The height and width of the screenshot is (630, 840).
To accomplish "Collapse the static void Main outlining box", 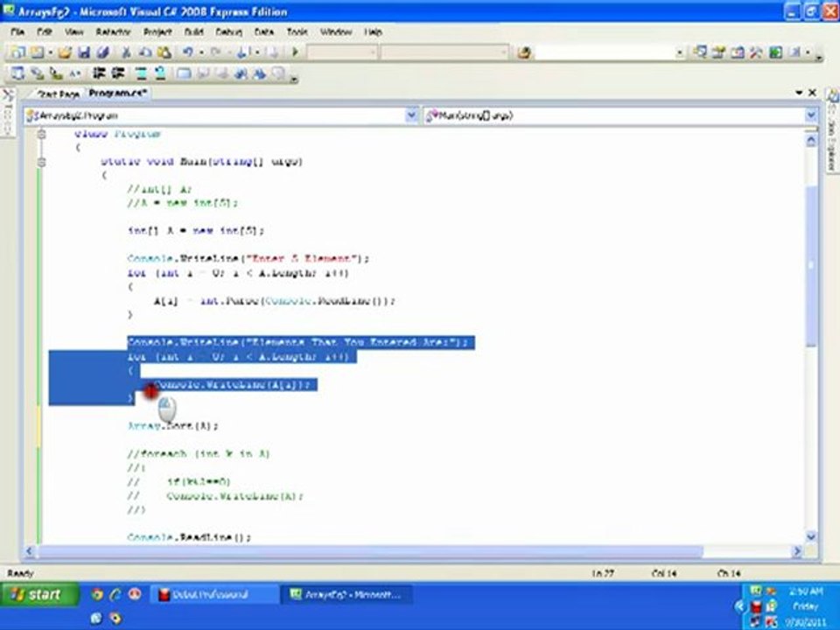I will pyautogui.click(x=41, y=161).
